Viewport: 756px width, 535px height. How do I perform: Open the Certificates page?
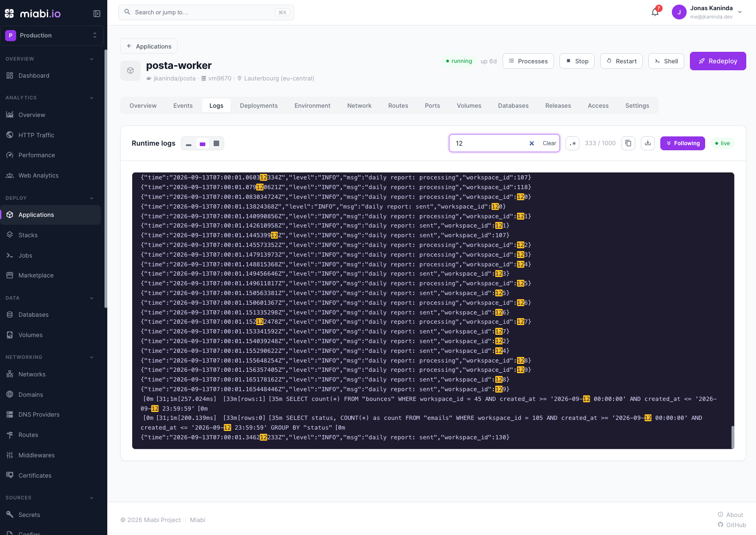point(51,475)
